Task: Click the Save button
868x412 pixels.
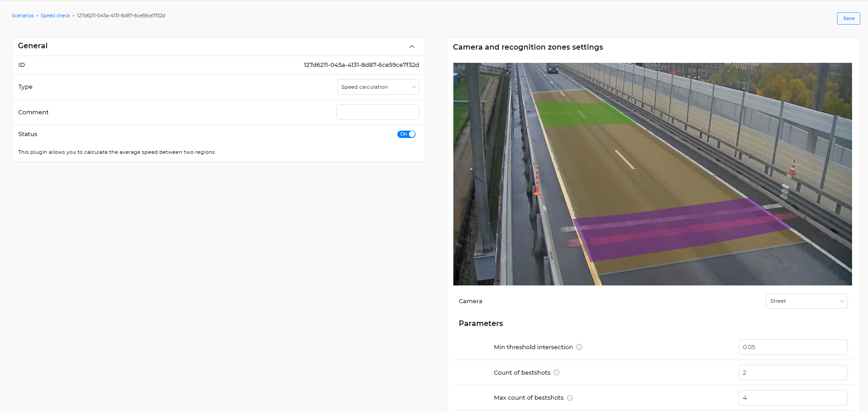Action: [x=848, y=18]
